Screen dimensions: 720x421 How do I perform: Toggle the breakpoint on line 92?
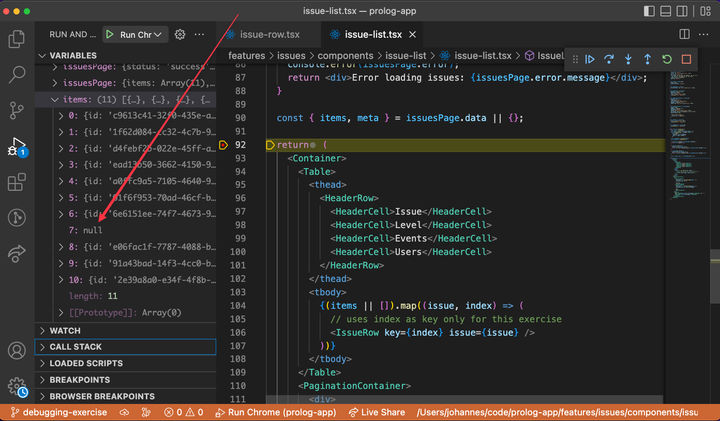(224, 145)
